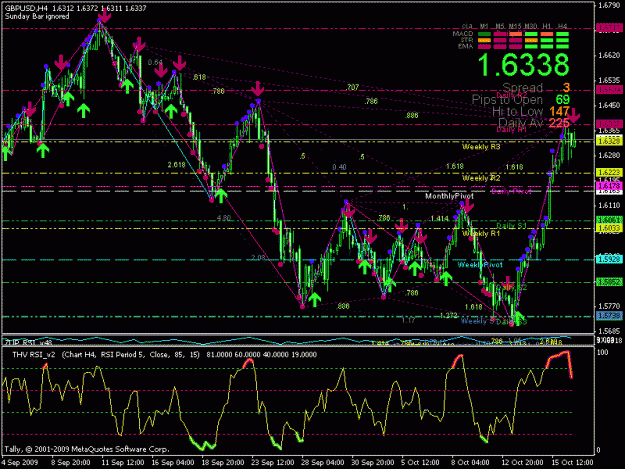This screenshot has height=469, width=625.
Task: Select the Weekly R3 level label
Action: coord(481,147)
